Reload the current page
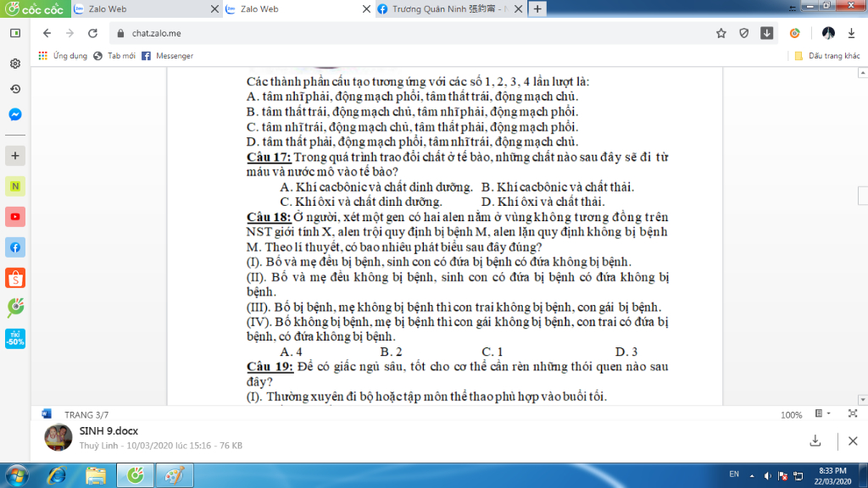The height and width of the screenshot is (488, 868). coord(92,33)
